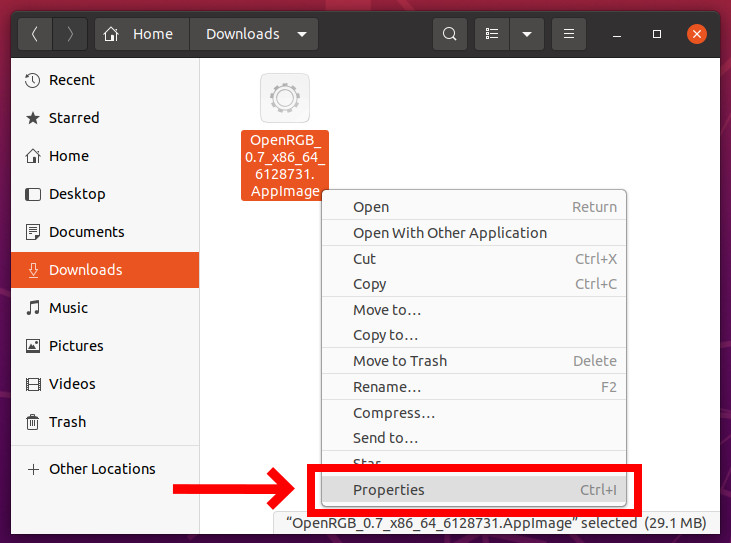Go back with the left arrow button
This screenshot has width=731, height=543.
click(35, 34)
